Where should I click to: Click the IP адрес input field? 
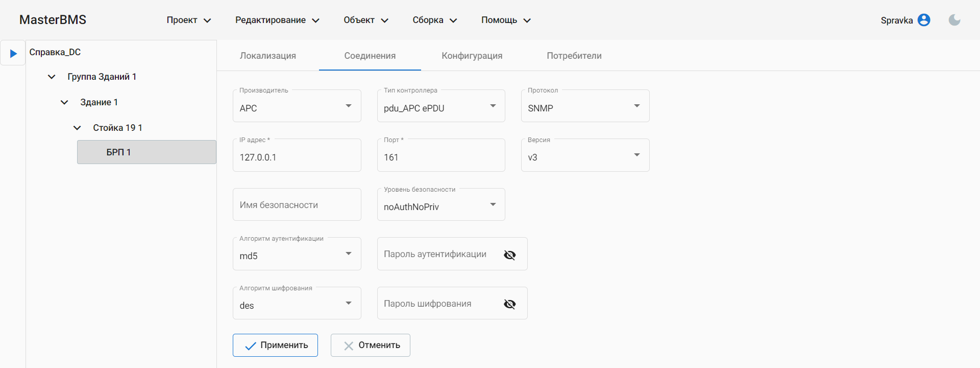tap(297, 157)
